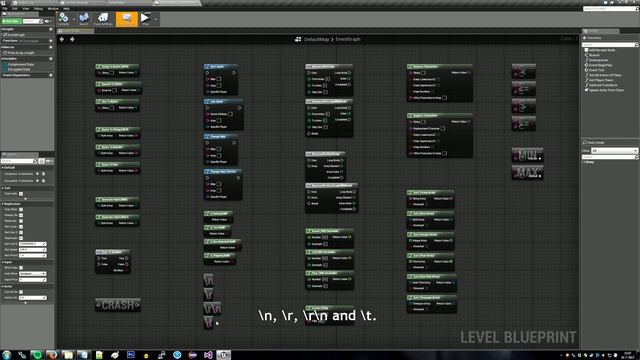Click the Windows Start button

7,355
